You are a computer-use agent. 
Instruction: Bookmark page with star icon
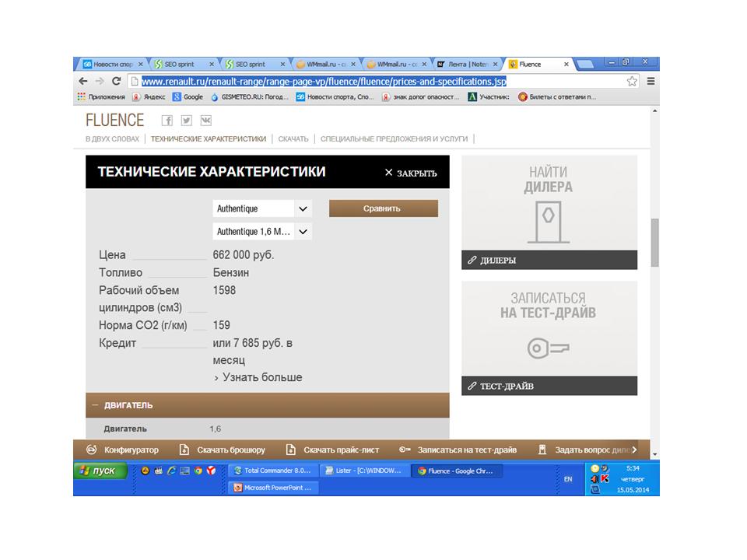coord(632,82)
